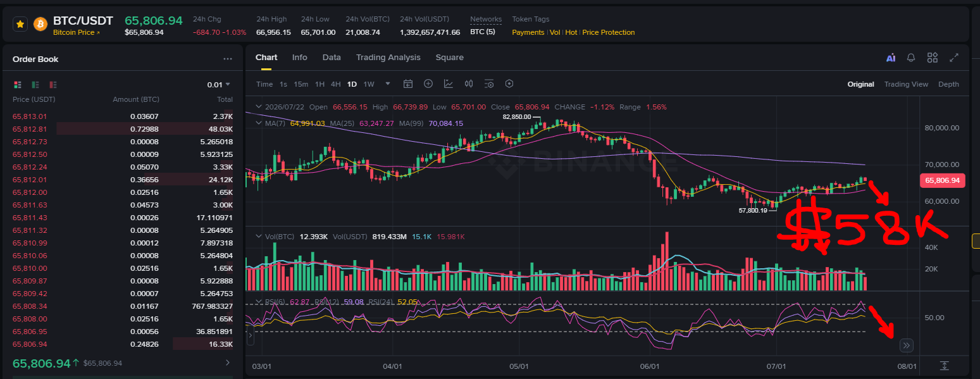Viewport: 980px width, 379px height.
Task: Click the price alert bell icon
Action: point(911,58)
